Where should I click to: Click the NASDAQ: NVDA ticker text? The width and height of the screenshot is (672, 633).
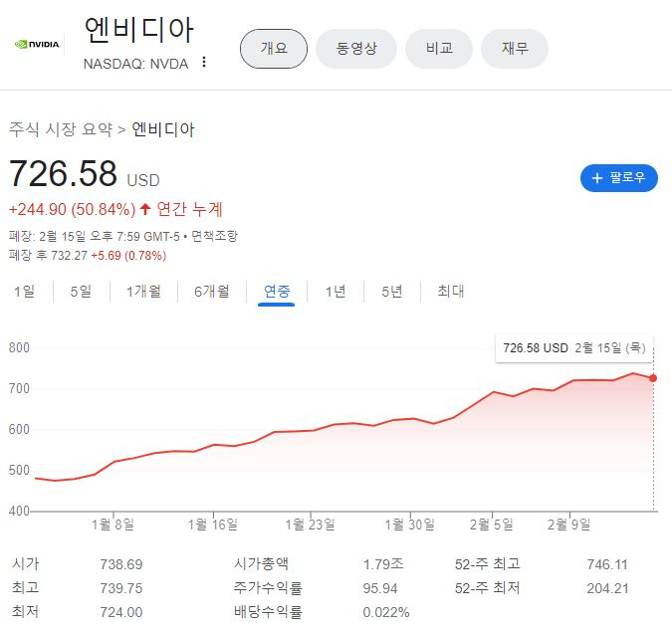[135, 64]
